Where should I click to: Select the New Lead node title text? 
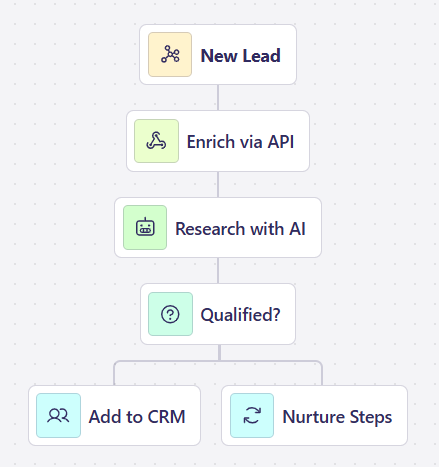pyautogui.click(x=240, y=55)
